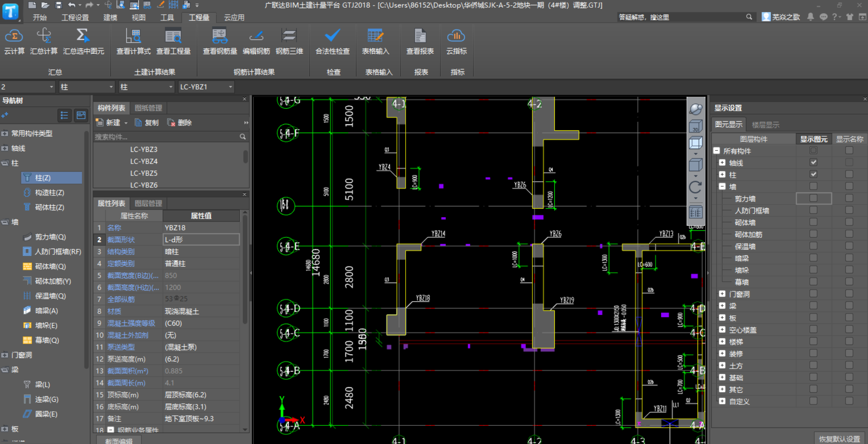Screen dimensions: 868x444
Task: Switch to 楼层显示 tab
Action: [765, 125]
